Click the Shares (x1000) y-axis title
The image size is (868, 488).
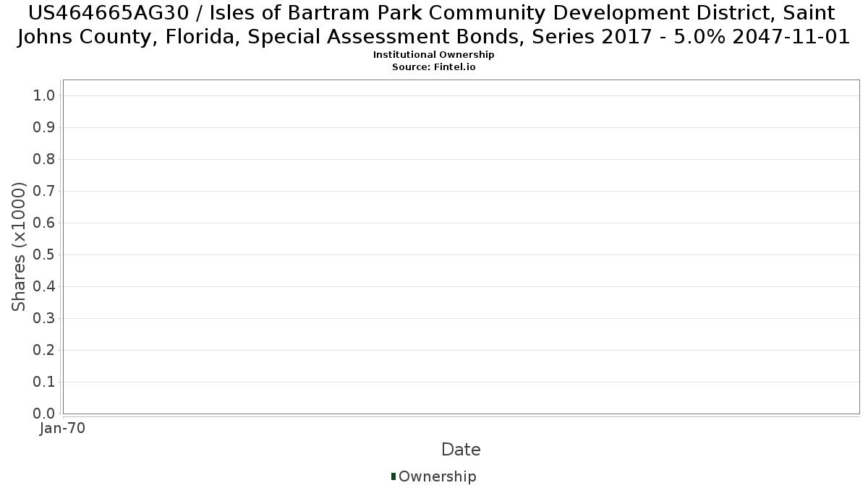(20, 247)
